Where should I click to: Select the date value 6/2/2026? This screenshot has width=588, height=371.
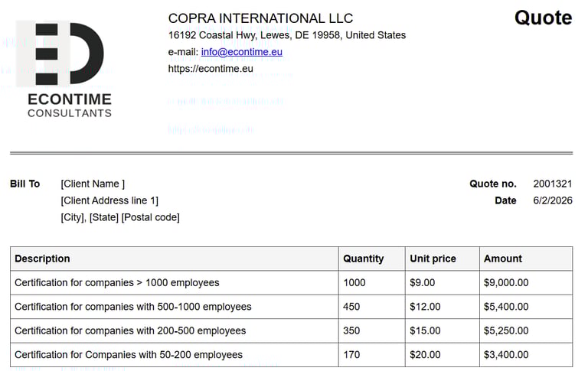[553, 200]
